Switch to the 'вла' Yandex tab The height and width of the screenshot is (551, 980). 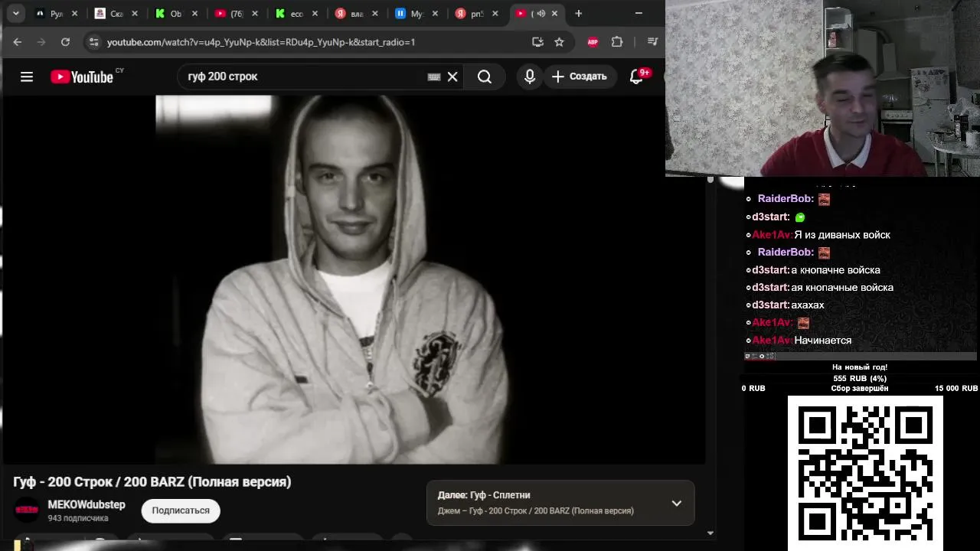click(x=356, y=14)
